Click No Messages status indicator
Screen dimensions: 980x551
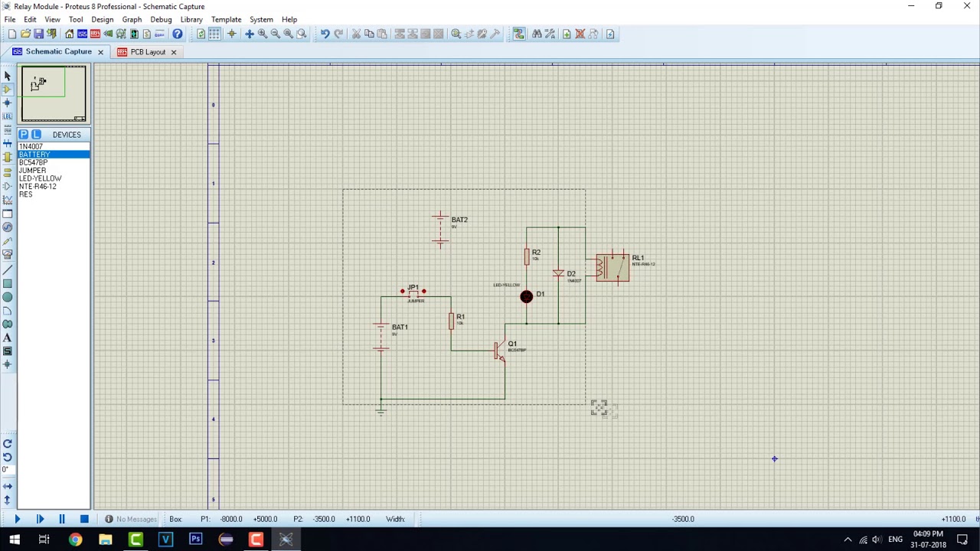(130, 519)
